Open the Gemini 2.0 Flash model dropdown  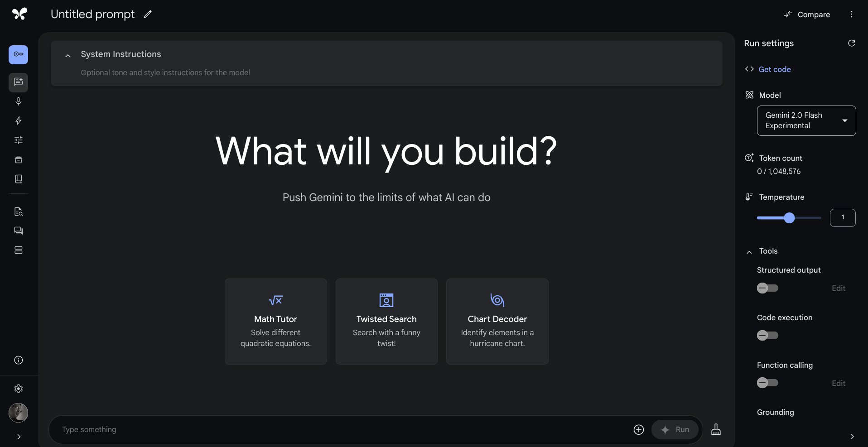806,120
